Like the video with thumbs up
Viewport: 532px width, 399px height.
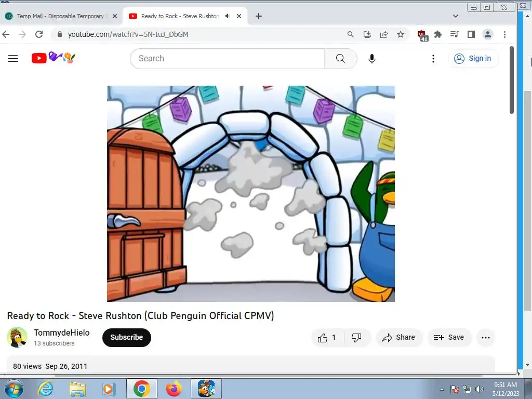click(x=327, y=338)
